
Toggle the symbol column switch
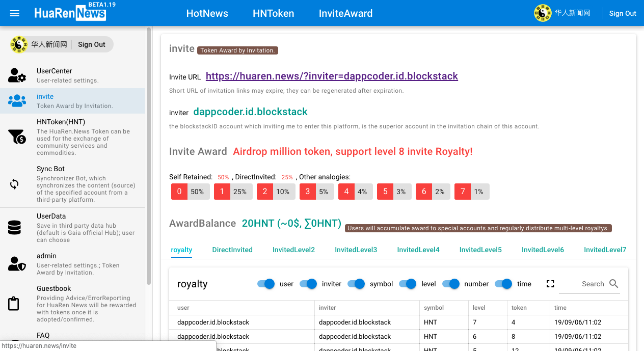point(356,284)
